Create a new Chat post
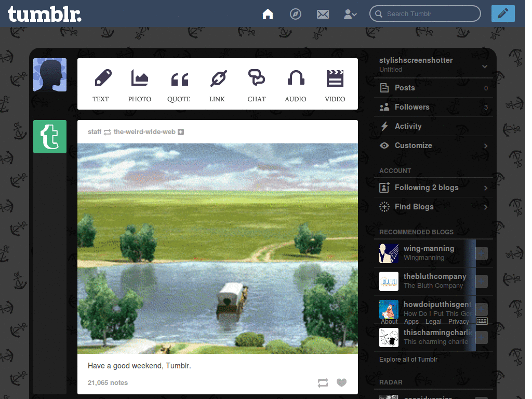The image size is (532, 399). coord(257,86)
